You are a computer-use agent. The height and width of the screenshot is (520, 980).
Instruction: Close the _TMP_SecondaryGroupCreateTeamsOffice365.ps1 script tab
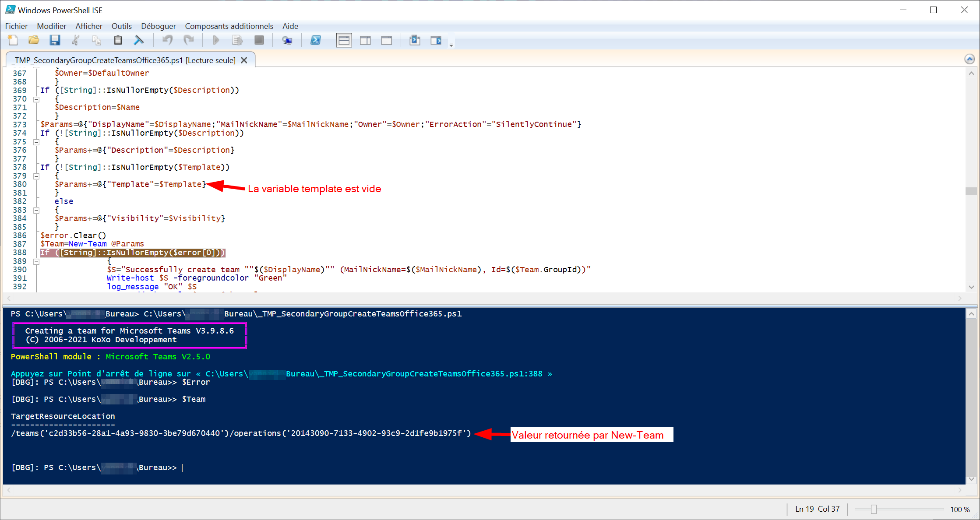[x=244, y=60]
